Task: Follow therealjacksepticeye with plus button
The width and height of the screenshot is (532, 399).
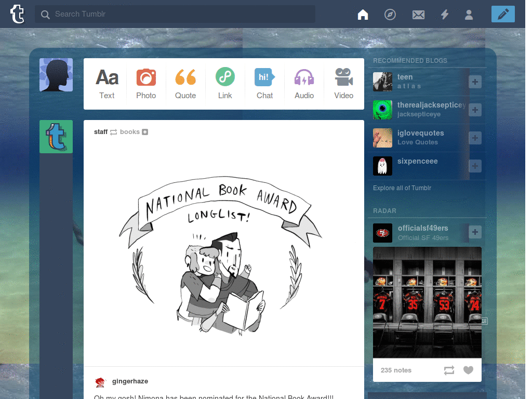Action: pos(475,110)
